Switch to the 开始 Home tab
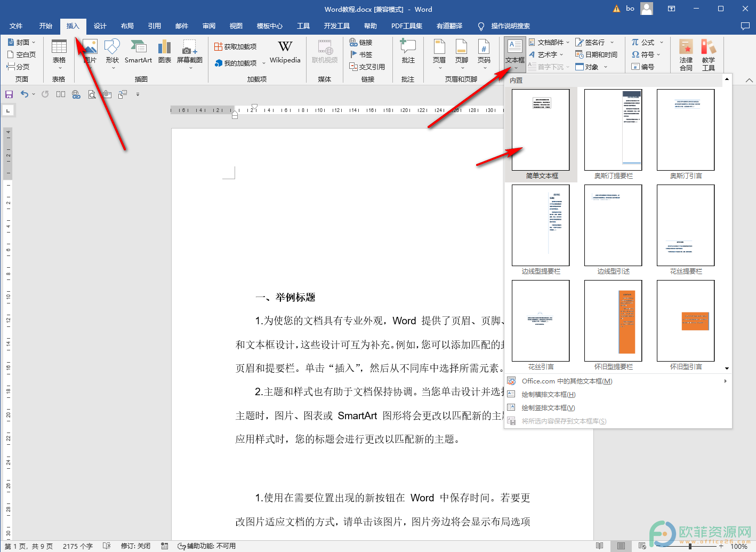The height and width of the screenshot is (552, 756). pos(46,26)
